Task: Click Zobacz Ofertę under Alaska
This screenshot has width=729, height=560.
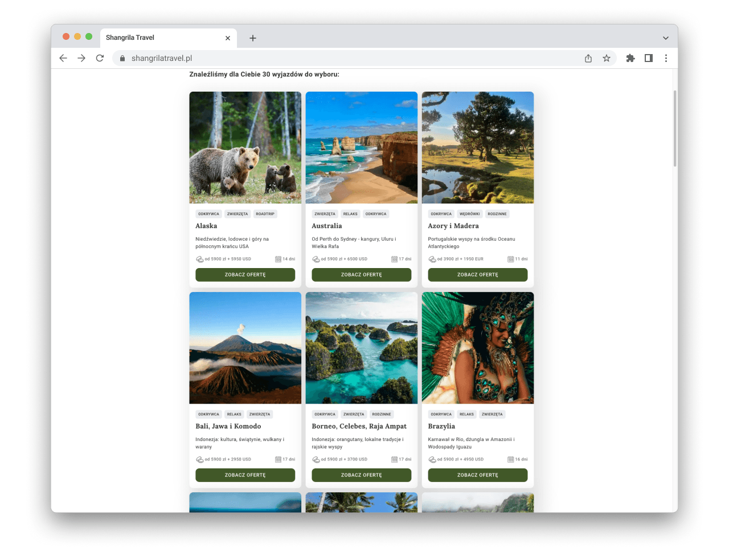Action: tap(245, 275)
